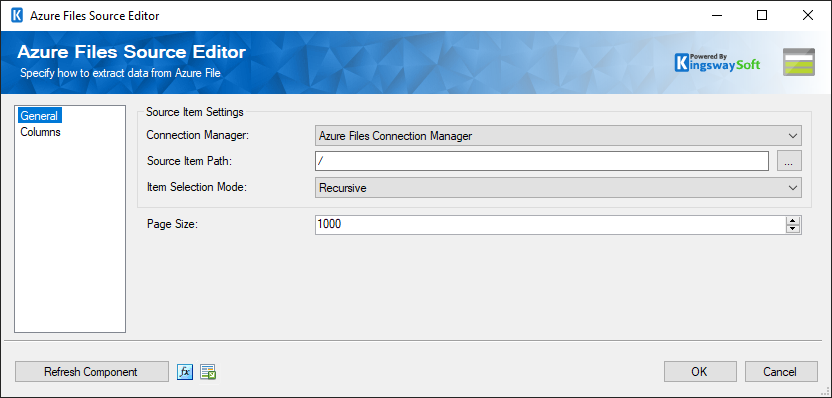
Task: Click the Azure Files component icon in banner
Action: click(x=799, y=62)
